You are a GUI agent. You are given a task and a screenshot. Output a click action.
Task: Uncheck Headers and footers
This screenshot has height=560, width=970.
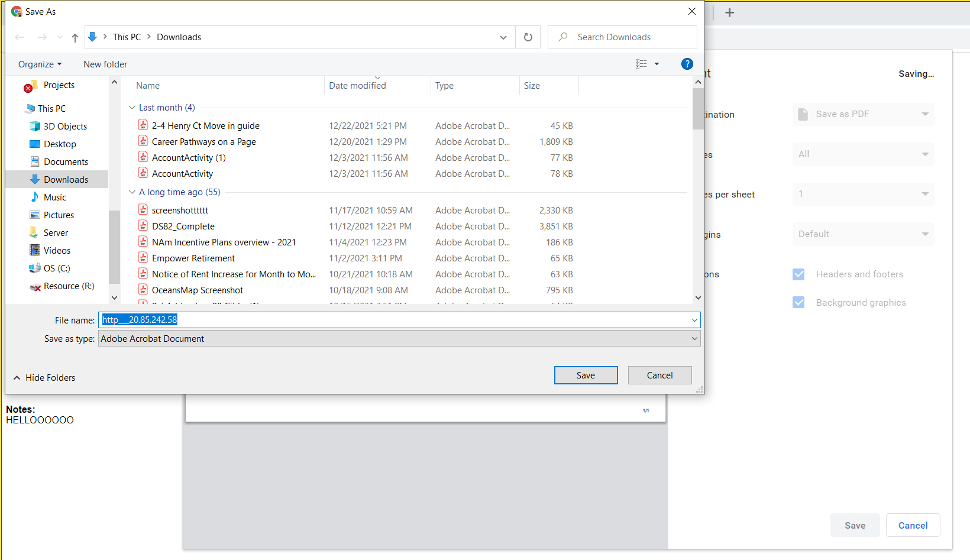tap(798, 274)
